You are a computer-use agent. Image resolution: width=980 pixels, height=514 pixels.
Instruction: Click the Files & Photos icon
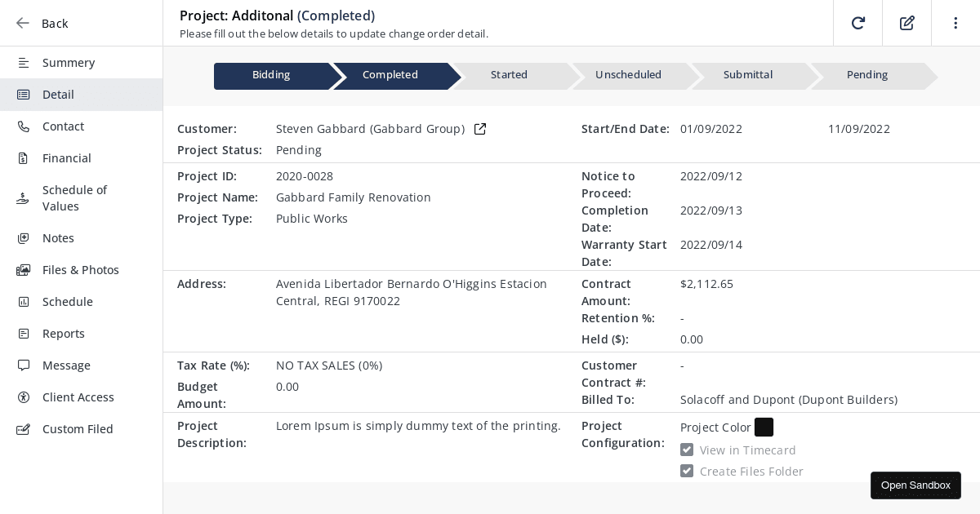point(24,270)
